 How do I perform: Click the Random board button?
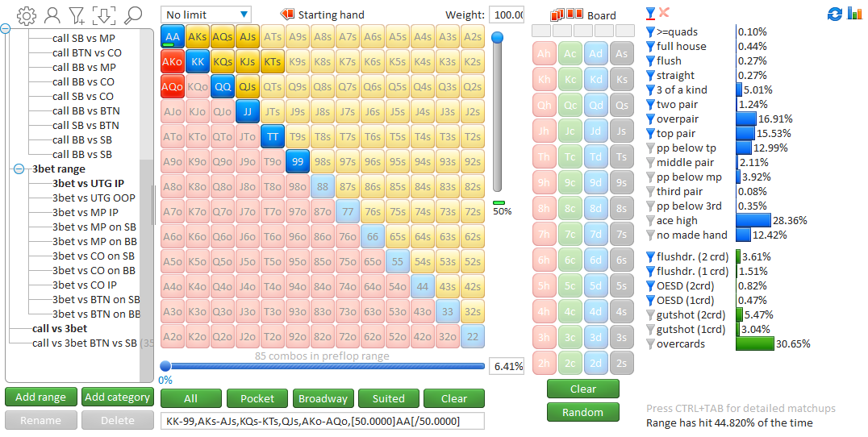point(583,412)
